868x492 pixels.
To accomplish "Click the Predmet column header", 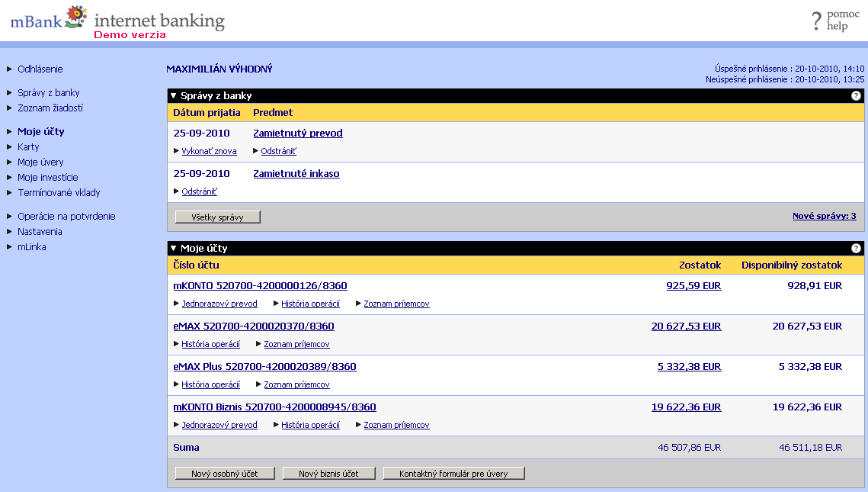I will (x=273, y=112).
